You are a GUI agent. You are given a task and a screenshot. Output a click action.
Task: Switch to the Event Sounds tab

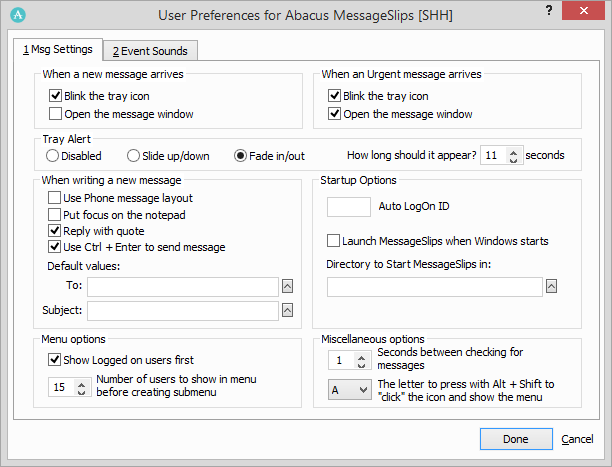150,51
